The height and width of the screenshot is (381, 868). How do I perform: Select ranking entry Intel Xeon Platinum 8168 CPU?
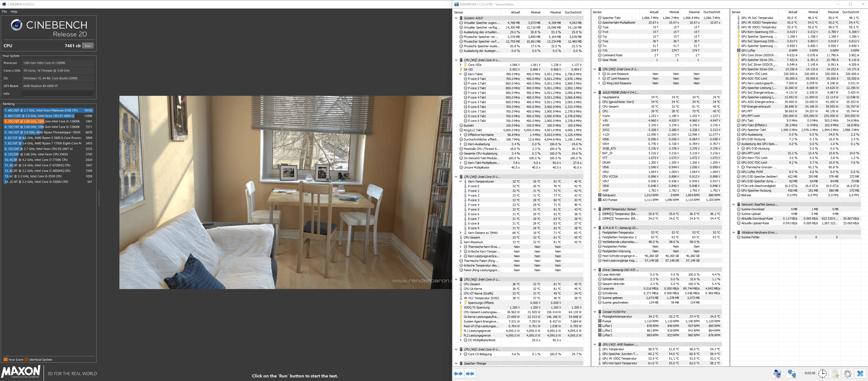[x=48, y=110]
